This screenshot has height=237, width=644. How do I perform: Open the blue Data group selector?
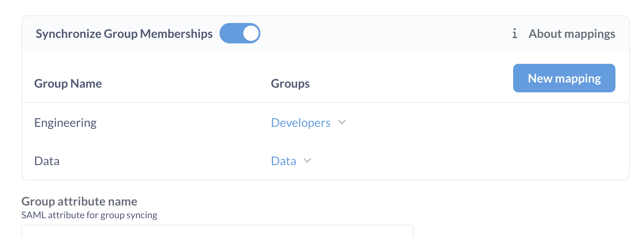283,161
